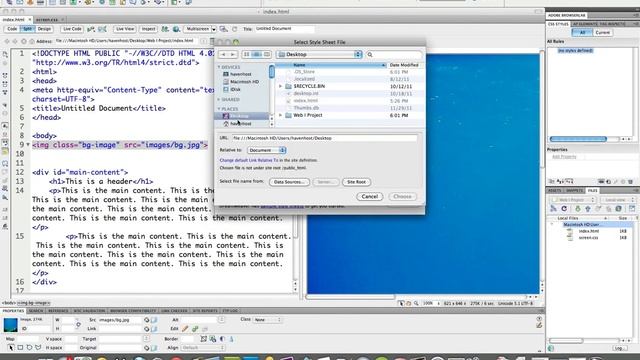
Task: Click the Crop tool icon
Action: (204, 339)
